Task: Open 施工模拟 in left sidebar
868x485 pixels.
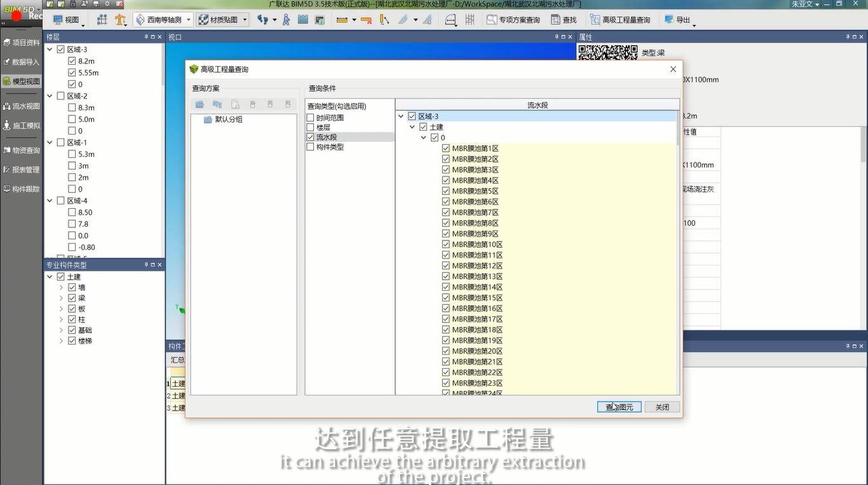Action: tap(21, 125)
